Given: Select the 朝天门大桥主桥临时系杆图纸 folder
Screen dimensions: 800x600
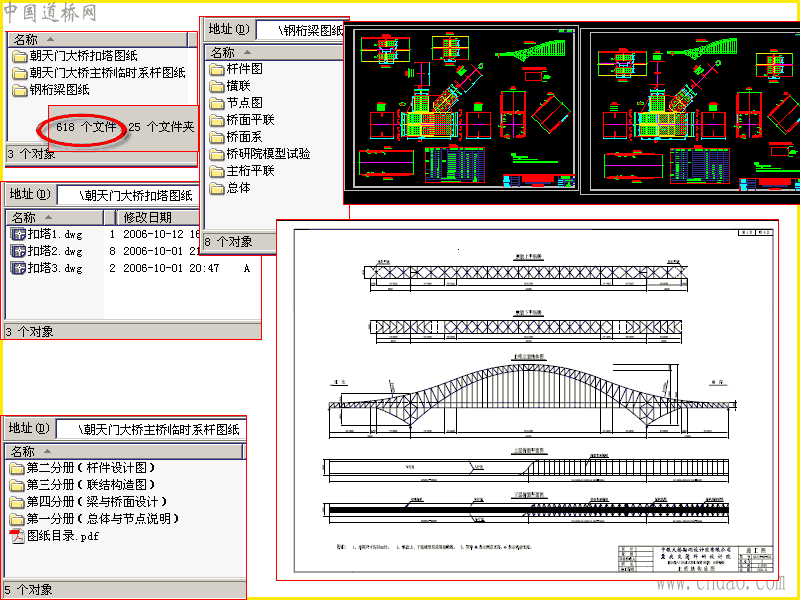Looking at the screenshot, I should point(99,73).
